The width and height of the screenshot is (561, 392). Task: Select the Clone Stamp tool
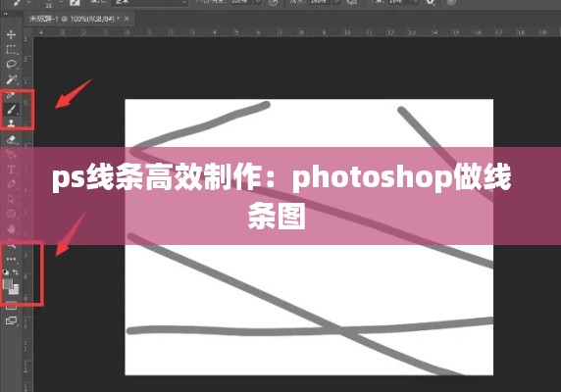pyautogui.click(x=11, y=123)
